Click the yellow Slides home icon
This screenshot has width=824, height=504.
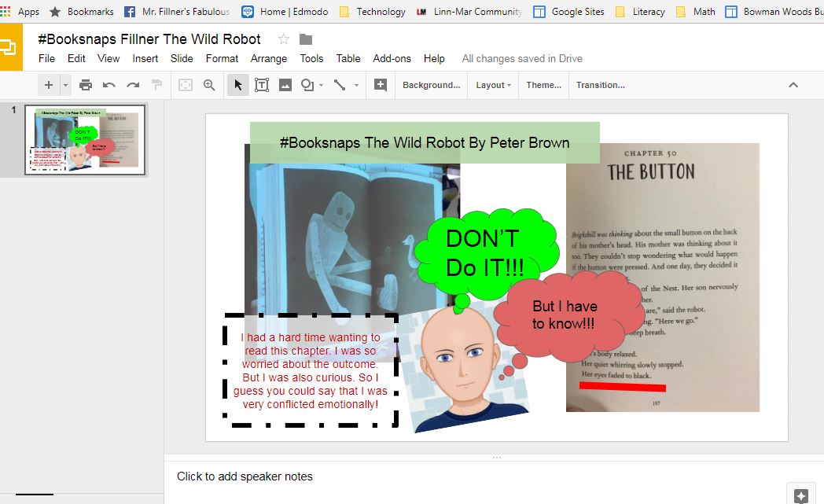click(9, 46)
